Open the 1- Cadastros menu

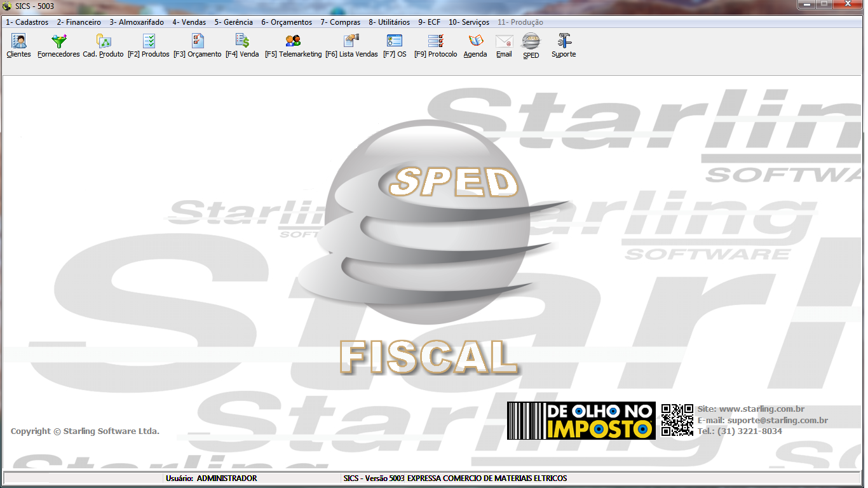27,22
